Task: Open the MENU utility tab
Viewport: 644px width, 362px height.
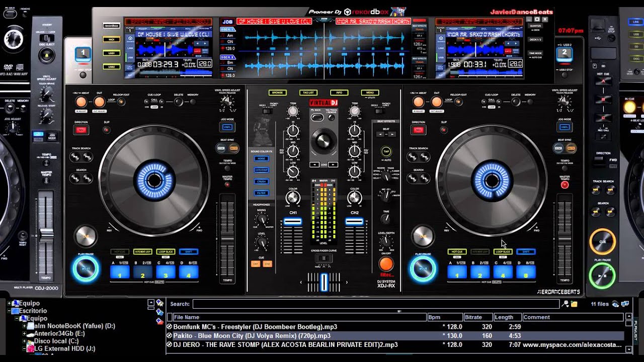Action: coord(370,93)
